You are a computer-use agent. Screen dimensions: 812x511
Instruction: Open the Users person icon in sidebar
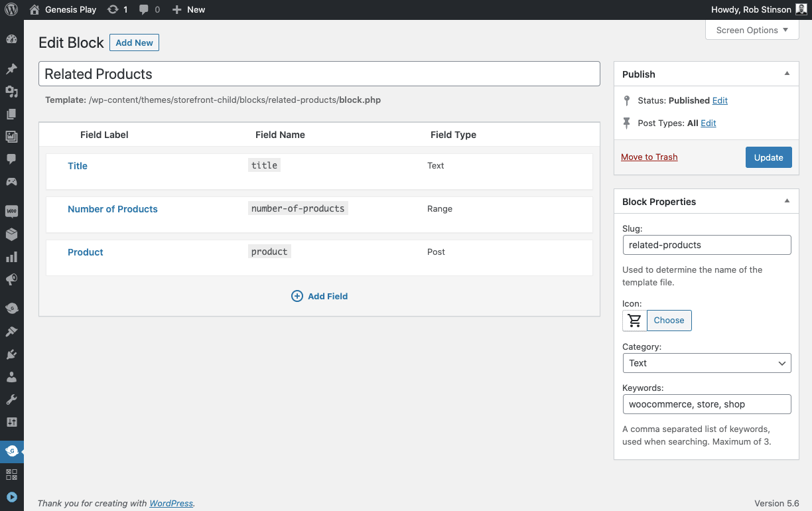pyautogui.click(x=11, y=376)
